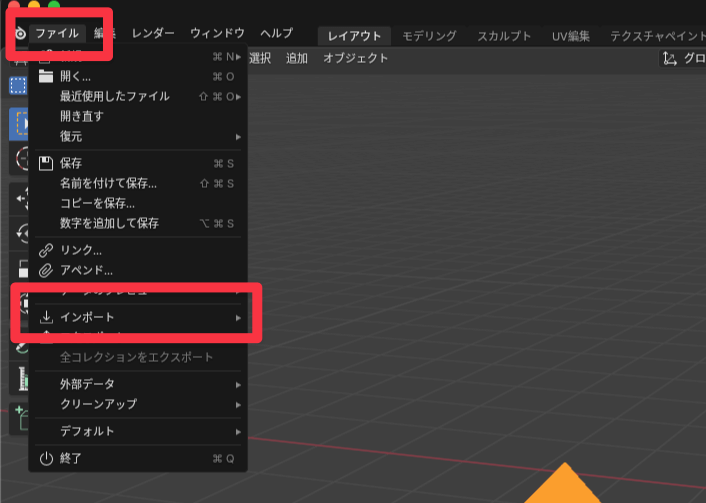
Task: Choose リンク... with the chain icon
Action: 138,250
